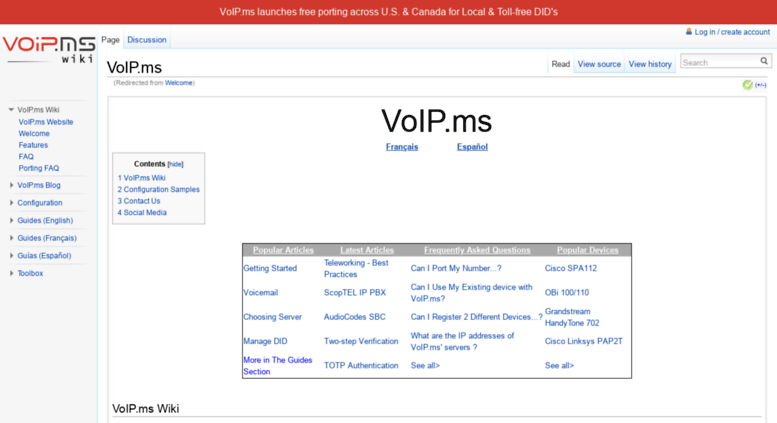Expand the Guides (English) sidebar section
Image resolution: width=777 pixels, height=423 pixels.
click(11, 220)
